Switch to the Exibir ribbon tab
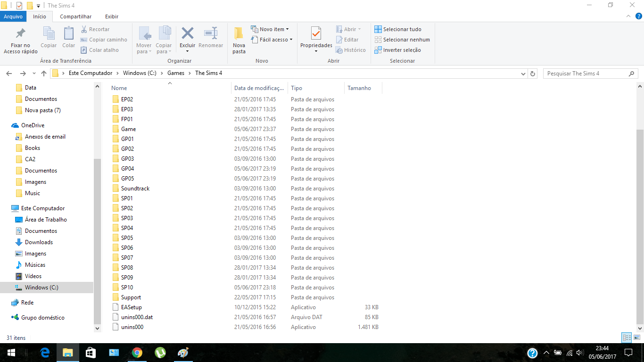The width and height of the screenshot is (644, 362). (112, 16)
